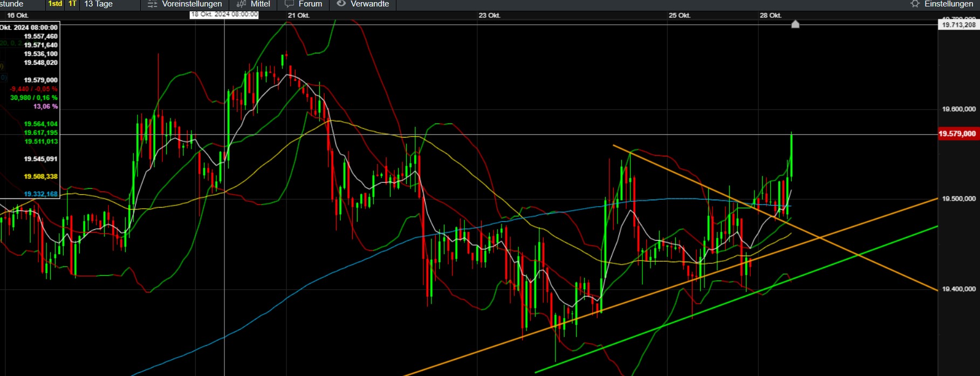Click the candlestick icon beside Mittel

[x=241, y=4]
